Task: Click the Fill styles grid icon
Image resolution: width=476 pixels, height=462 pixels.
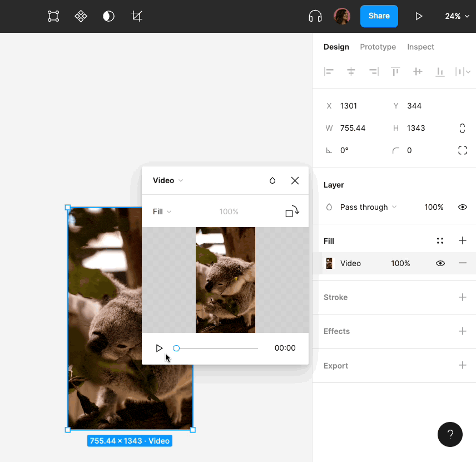Action: tap(440, 240)
